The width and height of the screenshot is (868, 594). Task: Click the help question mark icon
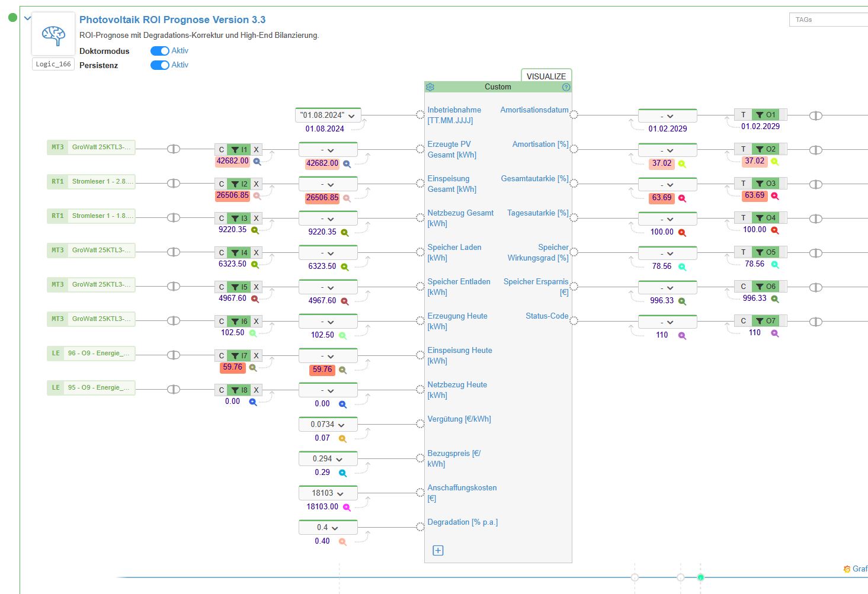pos(566,87)
